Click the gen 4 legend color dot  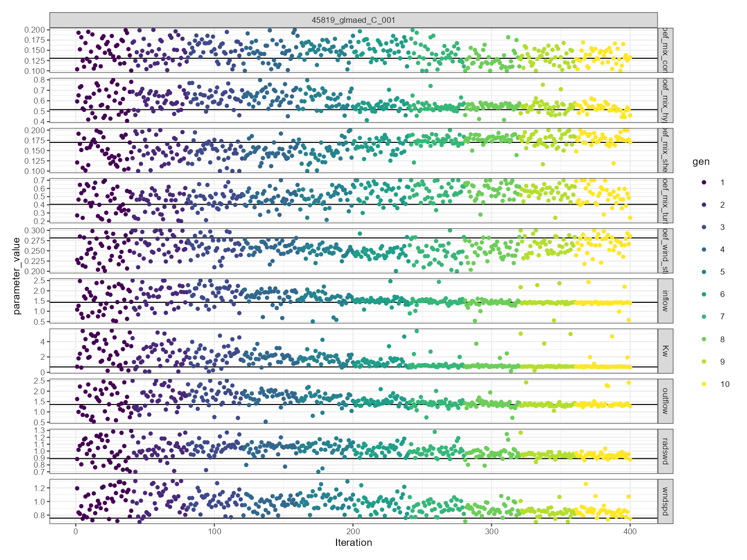704,249
